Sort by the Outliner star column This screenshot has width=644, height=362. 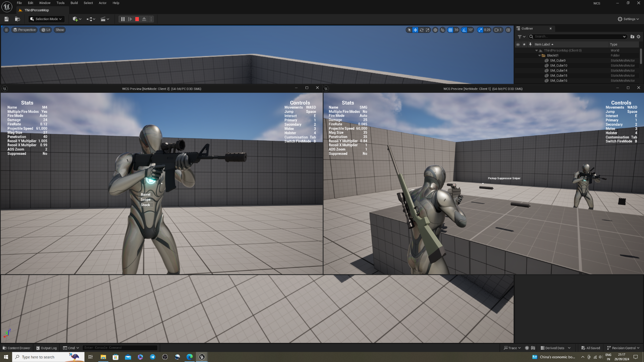[524, 45]
